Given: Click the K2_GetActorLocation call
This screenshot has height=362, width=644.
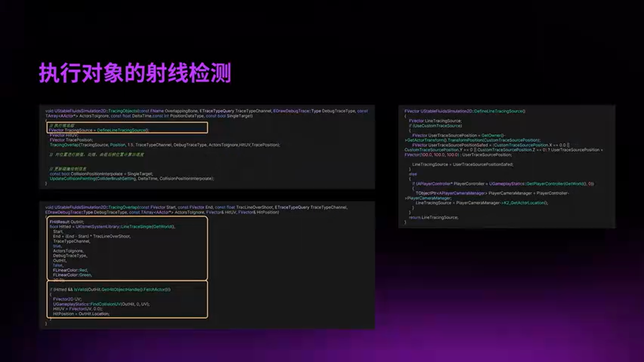Looking at the screenshot, I should tap(525, 203).
